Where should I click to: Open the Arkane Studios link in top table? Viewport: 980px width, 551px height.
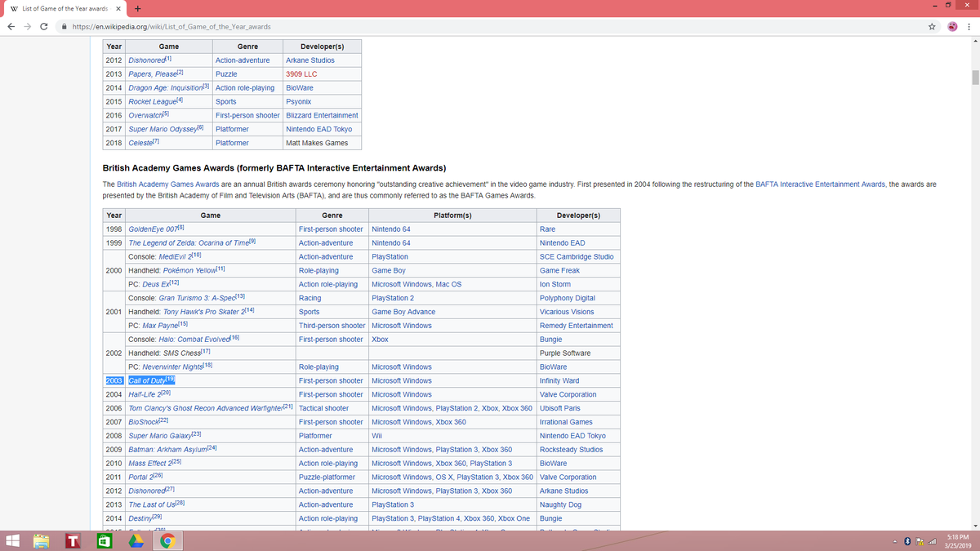point(310,60)
